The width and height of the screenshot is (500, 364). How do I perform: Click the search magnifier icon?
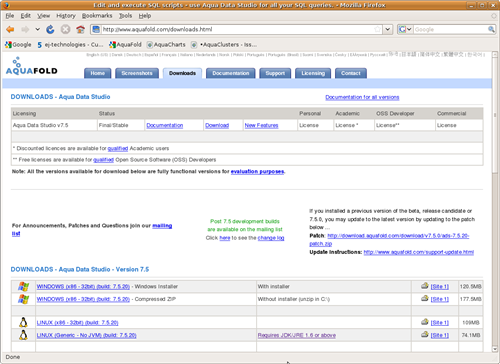click(x=491, y=29)
